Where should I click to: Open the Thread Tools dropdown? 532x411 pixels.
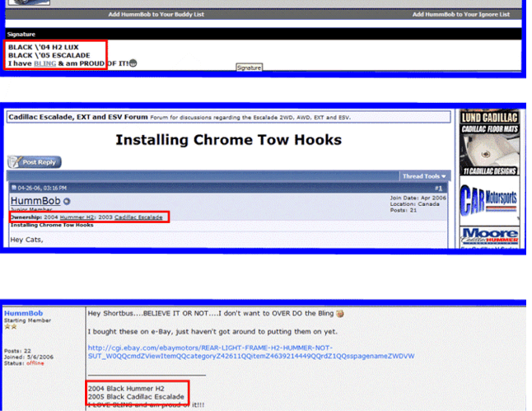pos(424,176)
